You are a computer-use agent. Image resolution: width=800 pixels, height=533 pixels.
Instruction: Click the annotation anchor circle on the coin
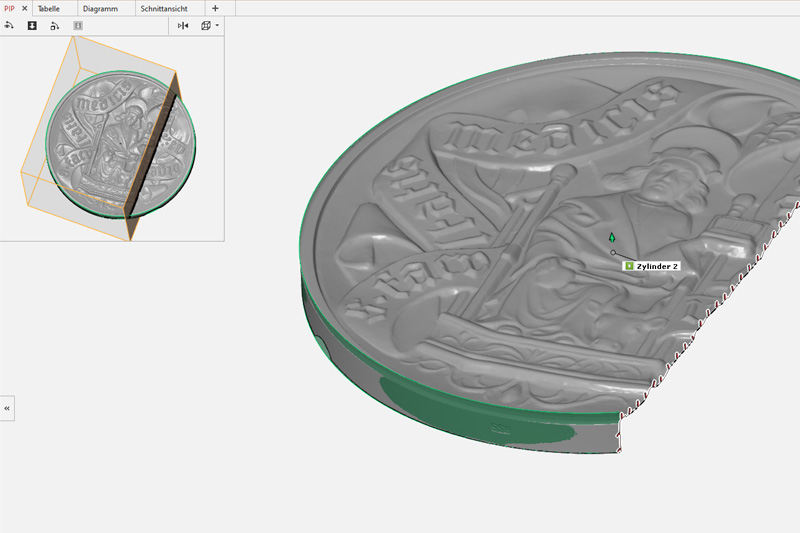613,253
